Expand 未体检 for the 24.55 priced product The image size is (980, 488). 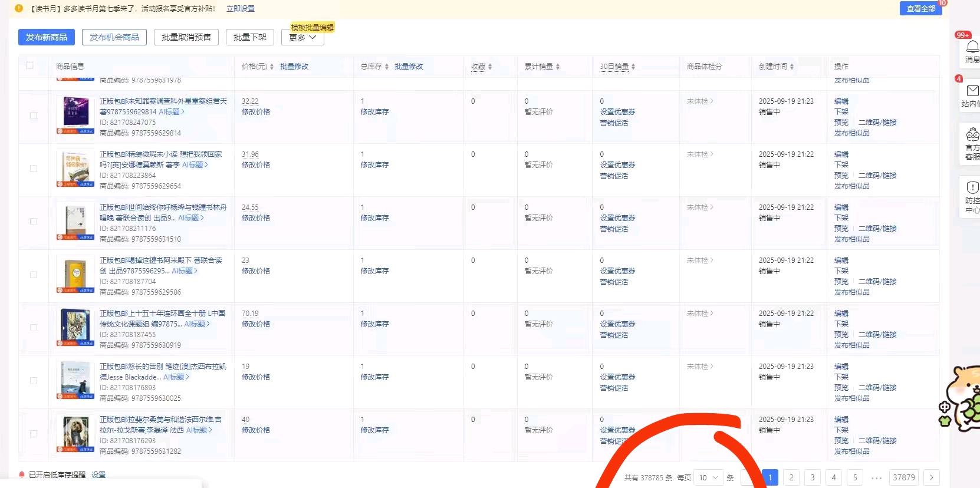(x=700, y=207)
